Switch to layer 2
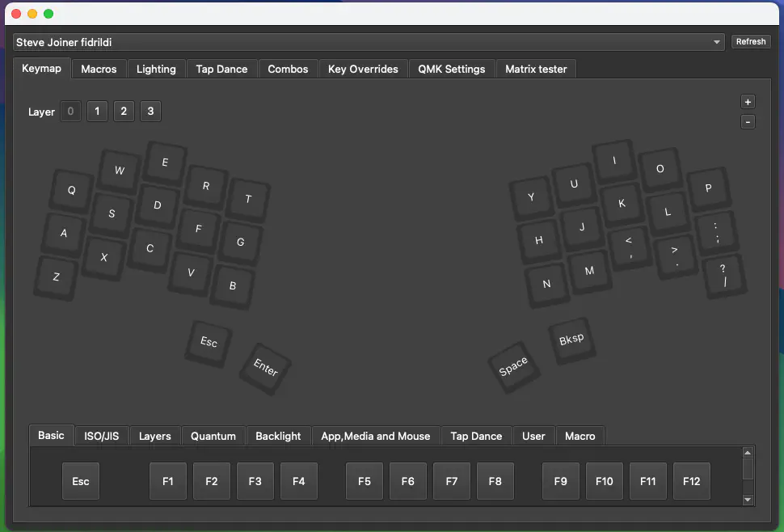Image resolution: width=784 pixels, height=532 pixels. (x=124, y=112)
